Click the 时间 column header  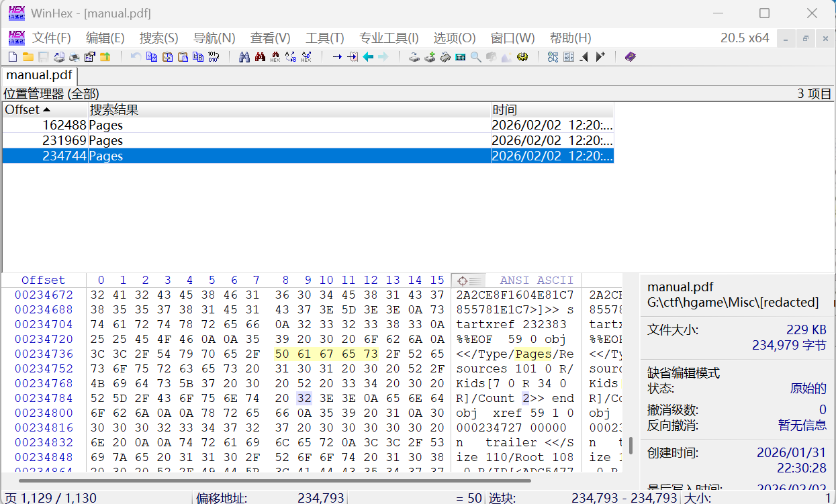pos(551,110)
